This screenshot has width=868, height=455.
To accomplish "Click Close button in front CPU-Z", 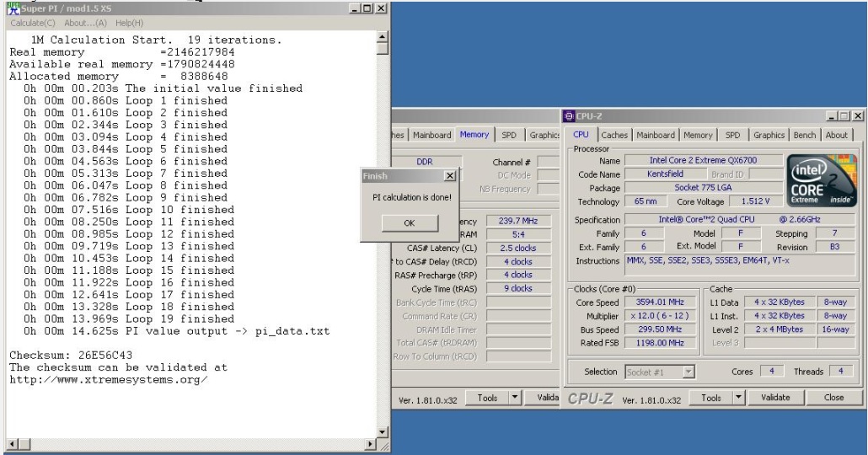I will pos(833,398).
